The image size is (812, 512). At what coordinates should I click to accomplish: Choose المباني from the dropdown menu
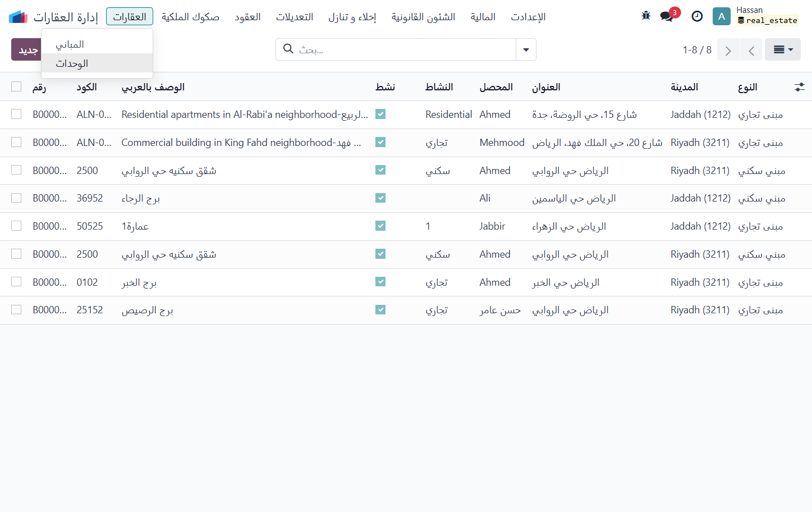pos(97,44)
